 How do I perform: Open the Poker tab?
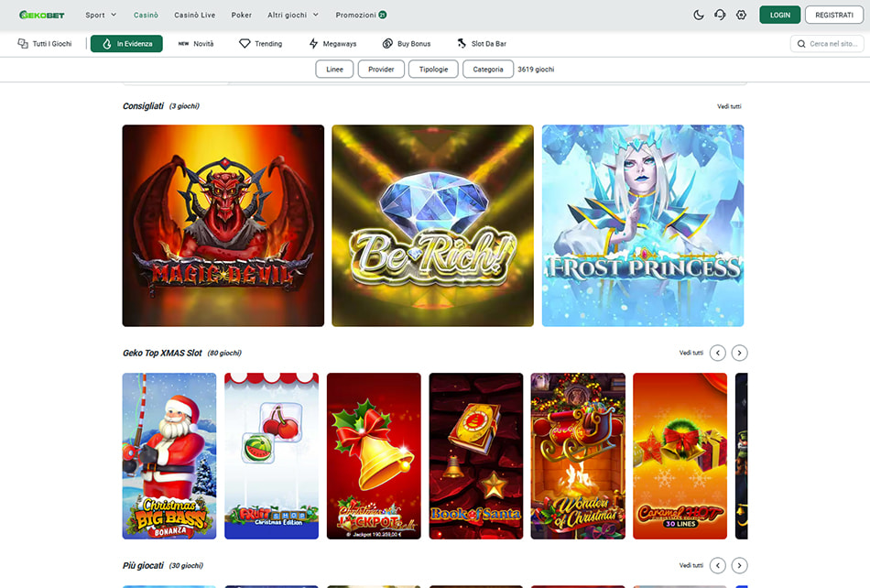pyautogui.click(x=242, y=15)
